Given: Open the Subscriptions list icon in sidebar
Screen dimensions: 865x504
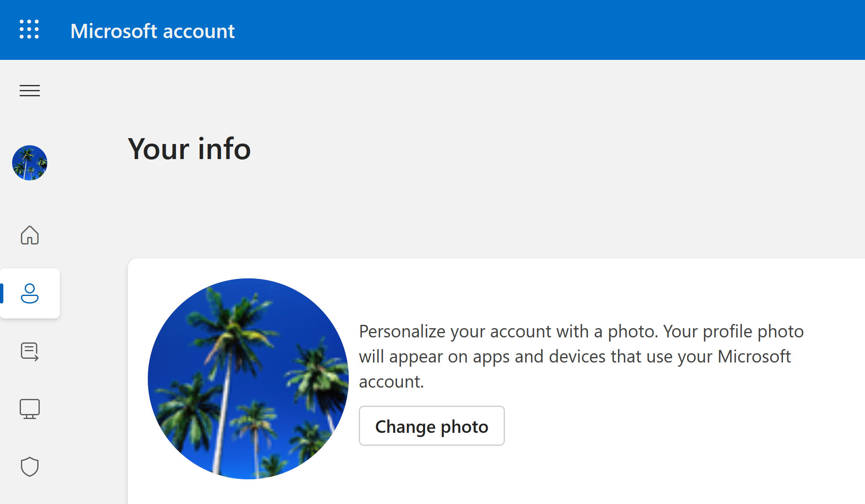Looking at the screenshot, I should (x=30, y=351).
